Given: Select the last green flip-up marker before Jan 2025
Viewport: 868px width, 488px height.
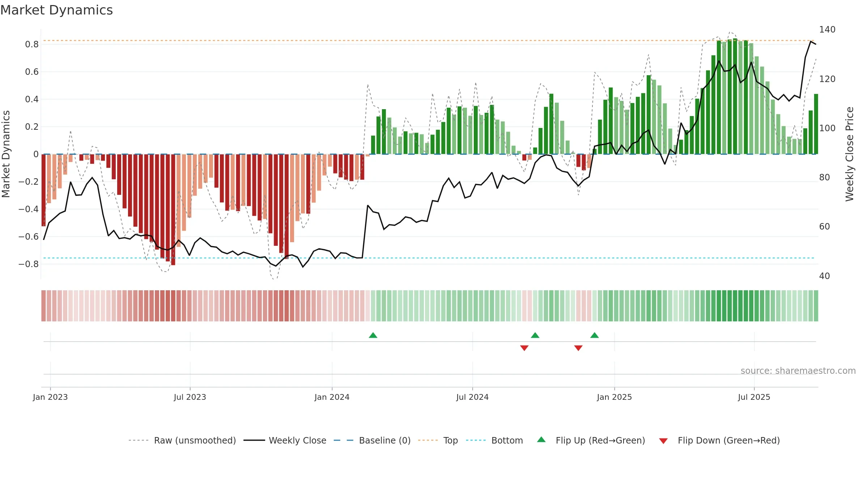Looking at the screenshot, I should point(595,335).
